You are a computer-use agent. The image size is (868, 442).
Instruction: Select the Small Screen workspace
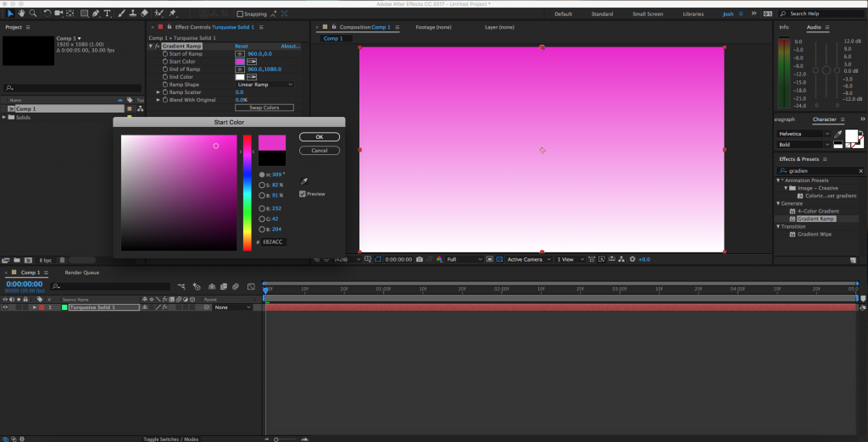pos(648,14)
